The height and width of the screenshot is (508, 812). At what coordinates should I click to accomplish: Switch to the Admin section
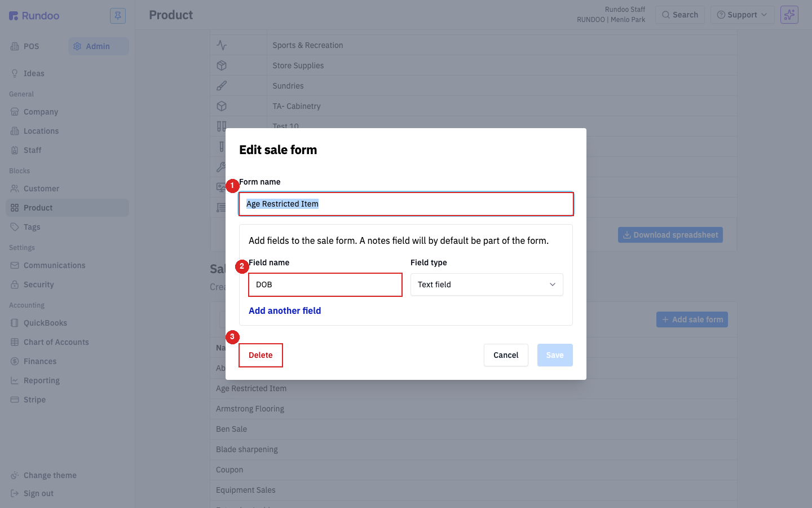[x=98, y=46]
